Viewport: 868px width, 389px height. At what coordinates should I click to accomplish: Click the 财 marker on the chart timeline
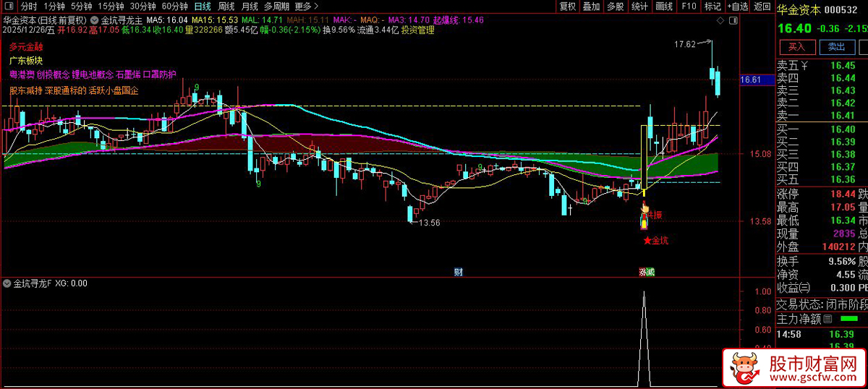458,272
